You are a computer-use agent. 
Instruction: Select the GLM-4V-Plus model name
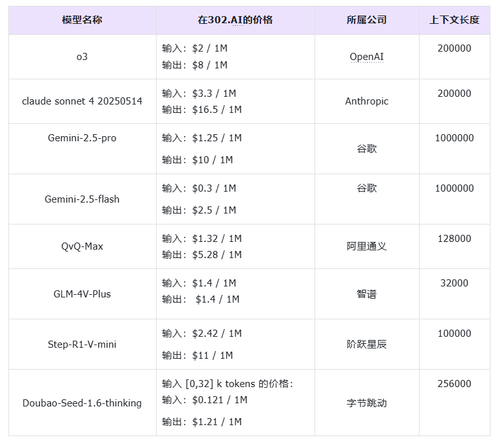(x=82, y=294)
